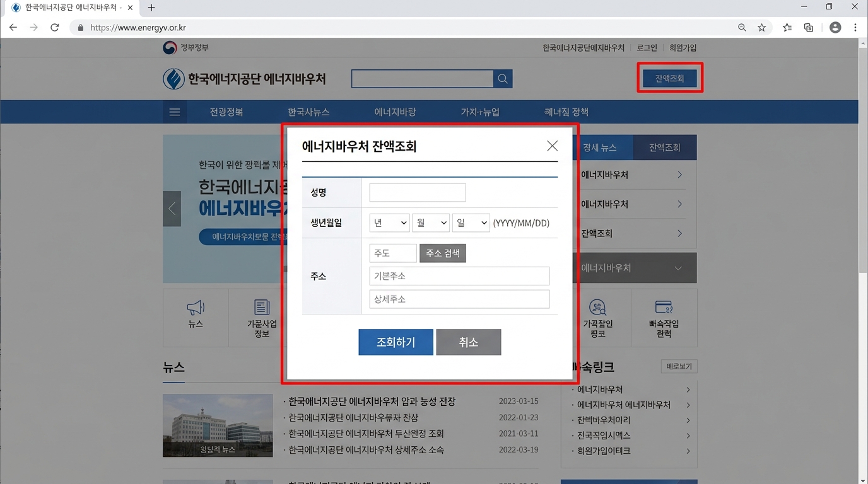The image size is (868, 484).
Task: Click the news building thumbnail image
Action: 218,425
